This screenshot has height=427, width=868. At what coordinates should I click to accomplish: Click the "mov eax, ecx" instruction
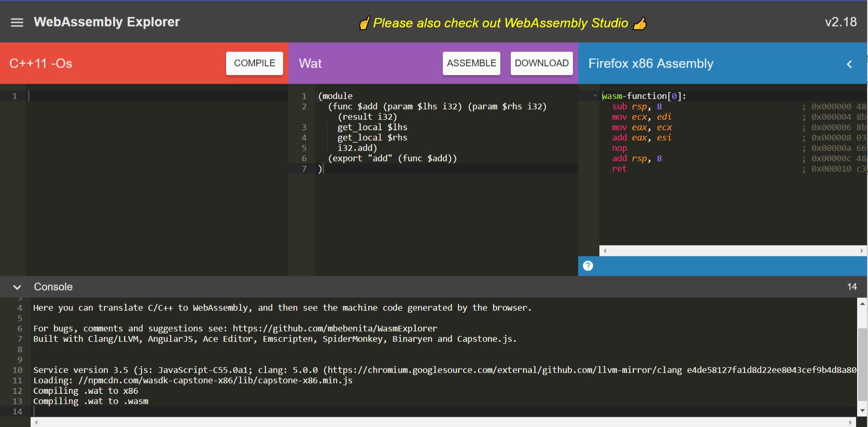642,127
